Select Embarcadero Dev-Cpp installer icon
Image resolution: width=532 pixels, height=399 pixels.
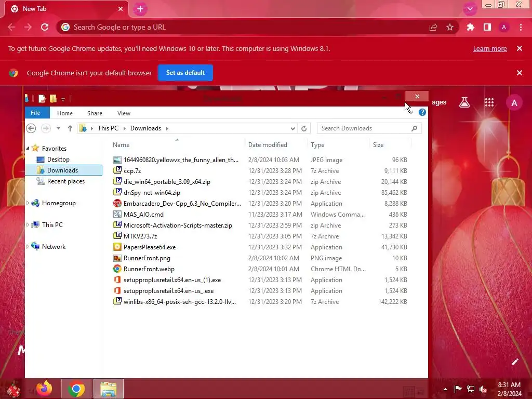click(117, 203)
